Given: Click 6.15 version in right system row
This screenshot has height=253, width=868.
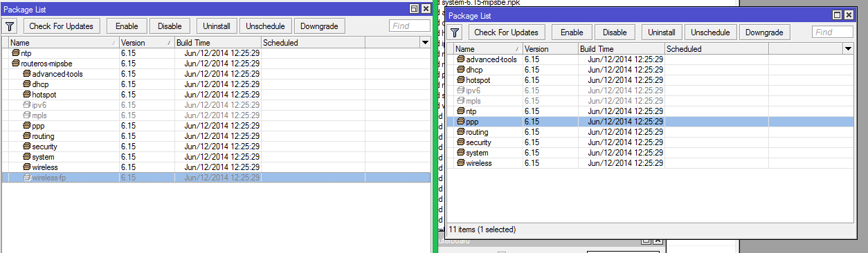Looking at the screenshot, I should [532, 153].
